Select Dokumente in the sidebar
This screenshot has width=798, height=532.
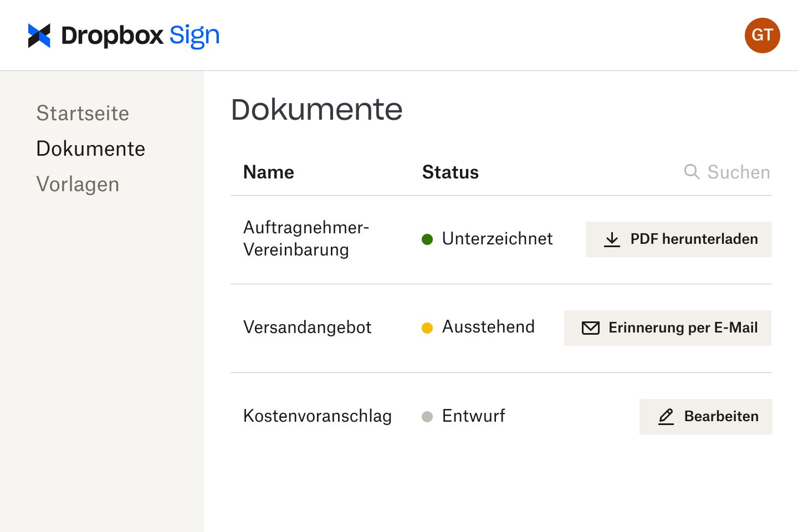pos(90,149)
